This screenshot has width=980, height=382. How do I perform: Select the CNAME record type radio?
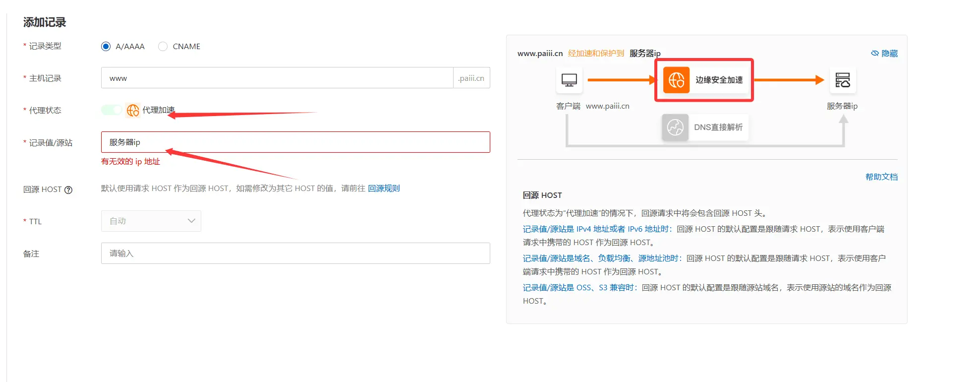click(x=163, y=46)
